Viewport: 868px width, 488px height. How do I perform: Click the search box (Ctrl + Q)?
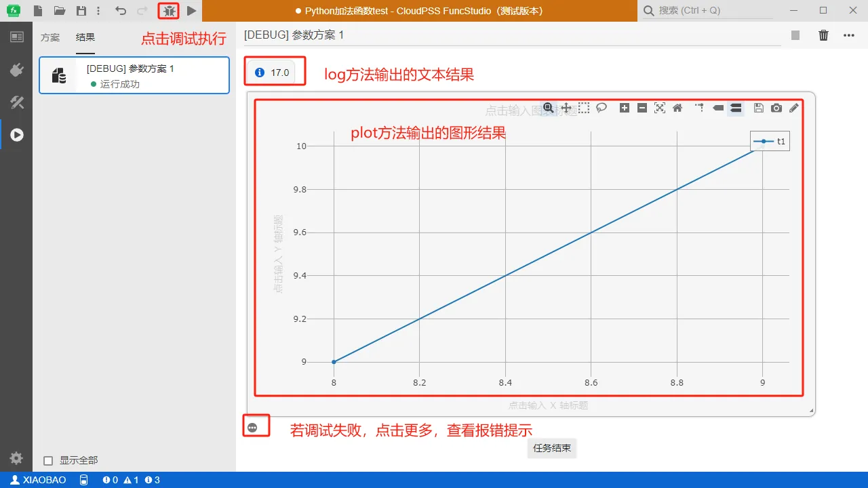pyautogui.click(x=709, y=11)
